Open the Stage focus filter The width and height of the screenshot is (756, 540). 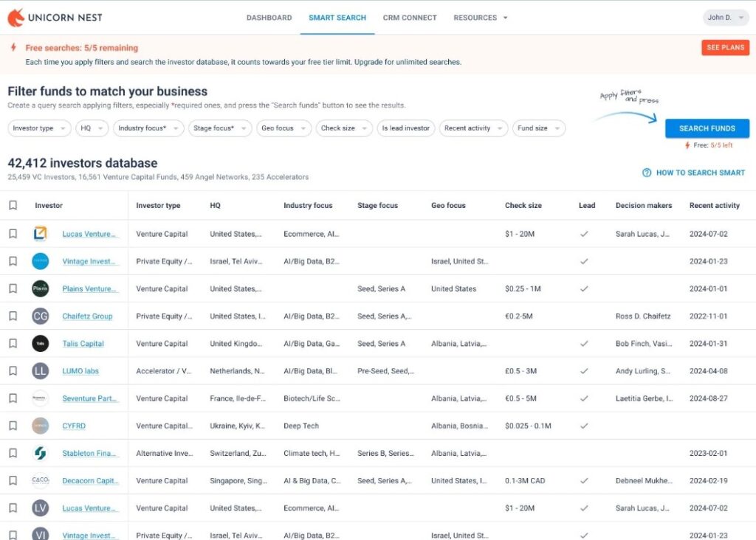click(x=220, y=128)
